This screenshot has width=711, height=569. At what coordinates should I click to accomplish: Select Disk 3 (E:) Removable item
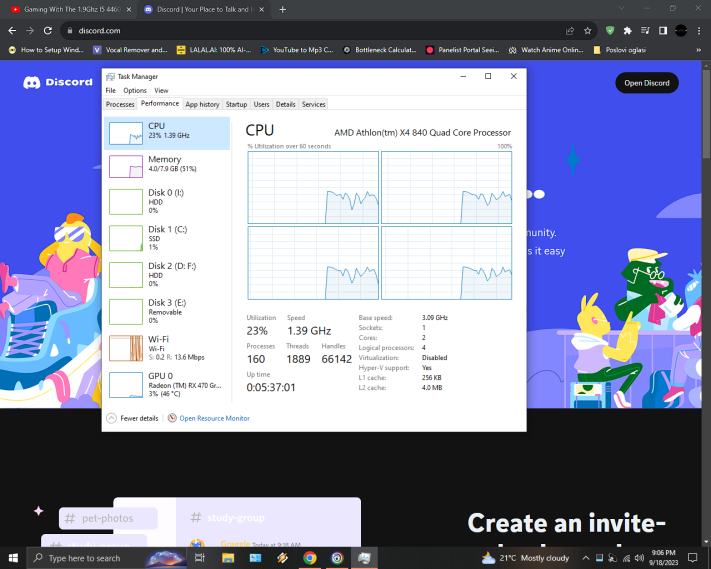167,311
